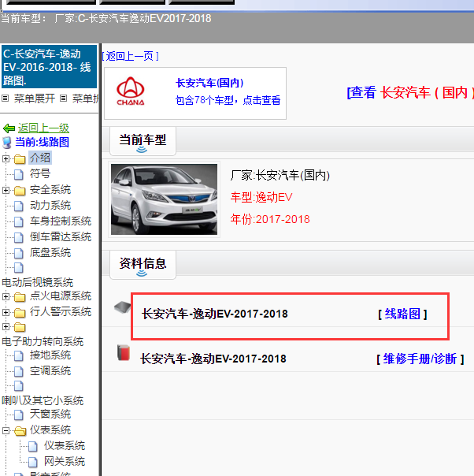This screenshot has height=476, width=474.
Task: Click the page icon beside 倒车雷达系统
Action: pos(19,237)
